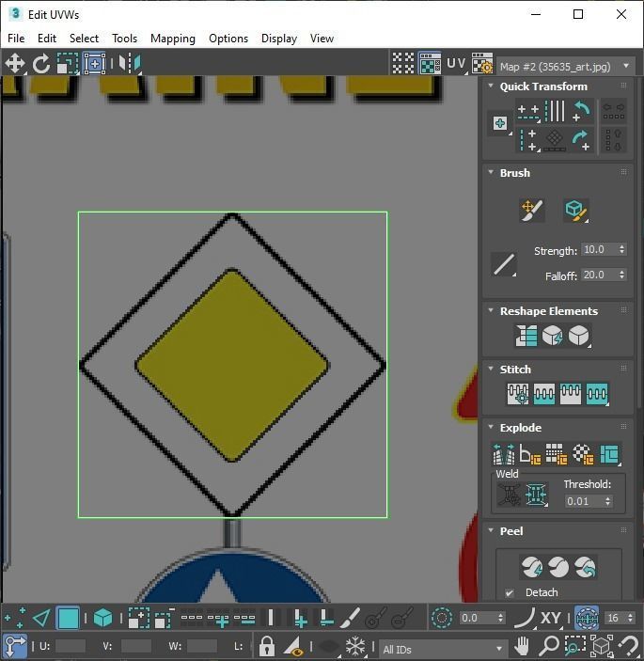The image size is (644, 661).
Task: Toggle Polygon sub-object mode
Action: click(68, 618)
